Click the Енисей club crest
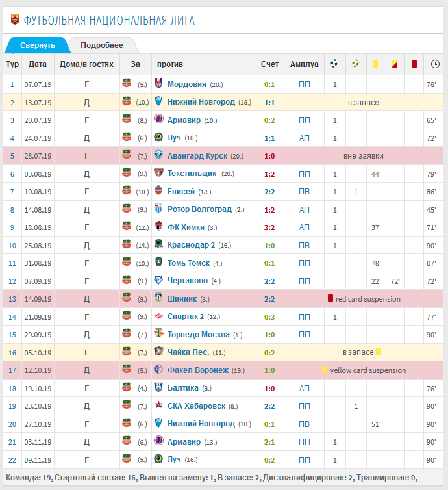The height and width of the screenshot is (490, 448). tap(158, 190)
